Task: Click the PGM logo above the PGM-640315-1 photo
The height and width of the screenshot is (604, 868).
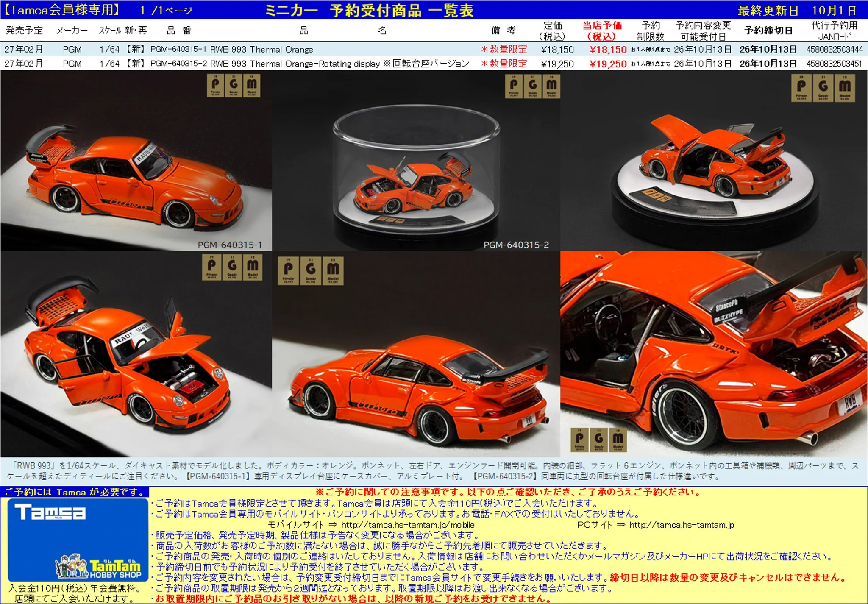Action: (x=234, y=86)
